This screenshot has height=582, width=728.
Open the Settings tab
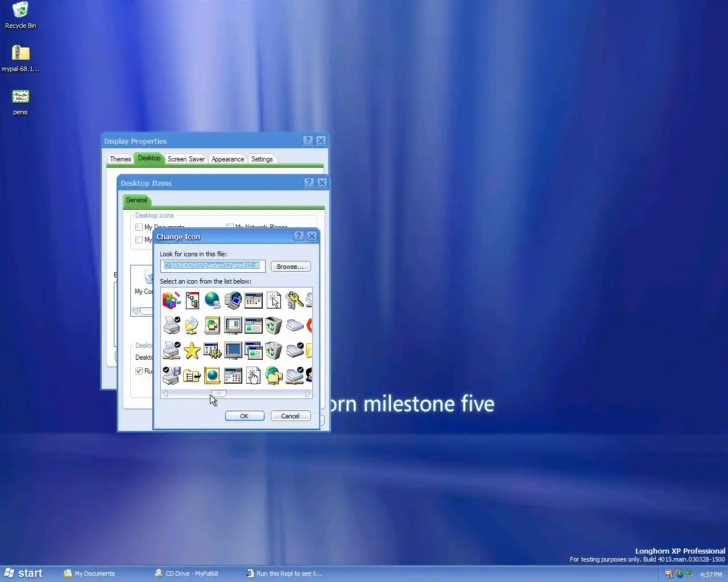coord(262,159)
